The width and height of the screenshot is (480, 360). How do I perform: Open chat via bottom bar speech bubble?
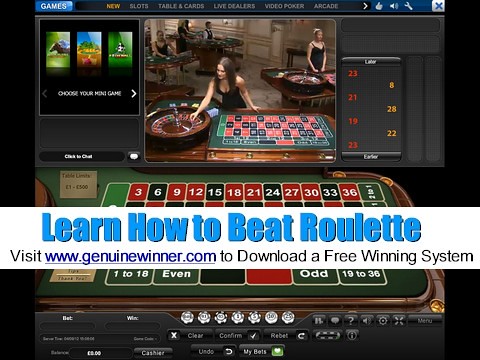[x=335, y=321]
